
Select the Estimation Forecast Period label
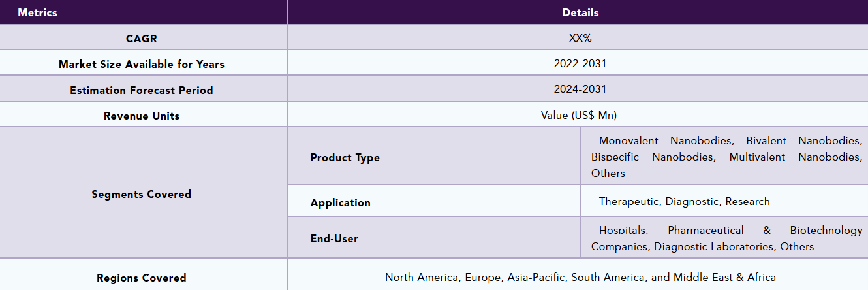[x=142, y=90]
